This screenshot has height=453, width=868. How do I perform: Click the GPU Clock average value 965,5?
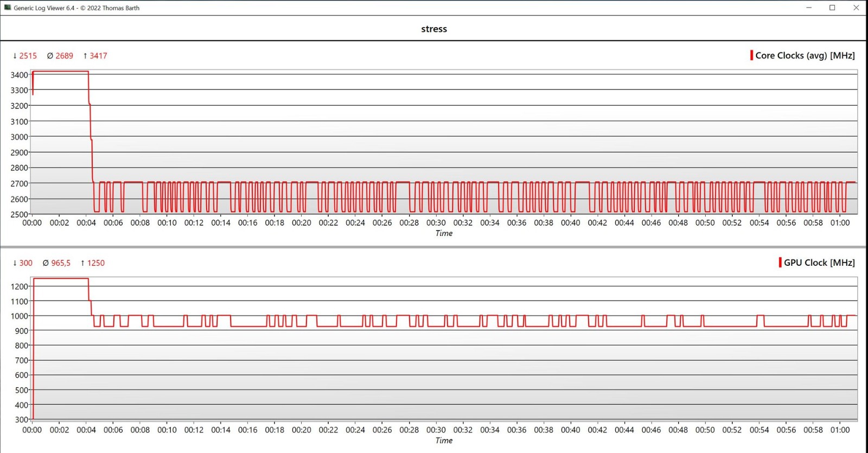click(x=61, y=263)
